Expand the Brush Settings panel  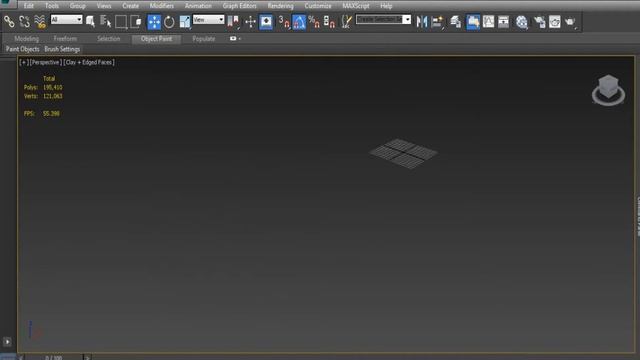(62, 49)
